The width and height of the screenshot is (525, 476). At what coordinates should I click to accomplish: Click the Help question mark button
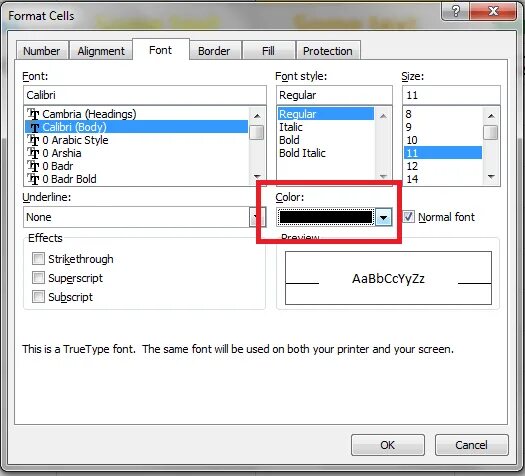click(x=455, y=11)
